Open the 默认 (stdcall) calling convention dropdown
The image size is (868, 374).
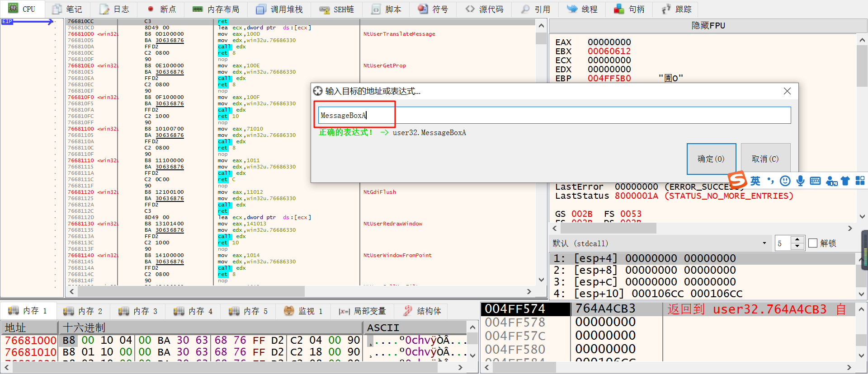pos(660,243)
